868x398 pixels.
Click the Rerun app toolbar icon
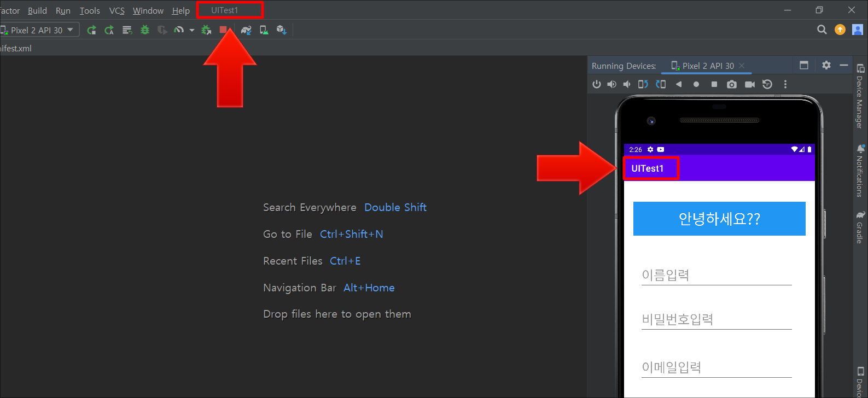coord(92,30)
